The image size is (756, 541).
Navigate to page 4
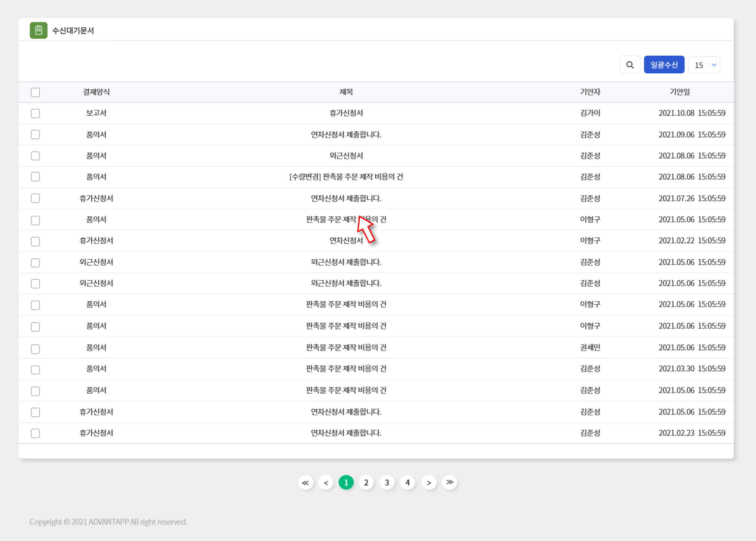tap(408, 483)
